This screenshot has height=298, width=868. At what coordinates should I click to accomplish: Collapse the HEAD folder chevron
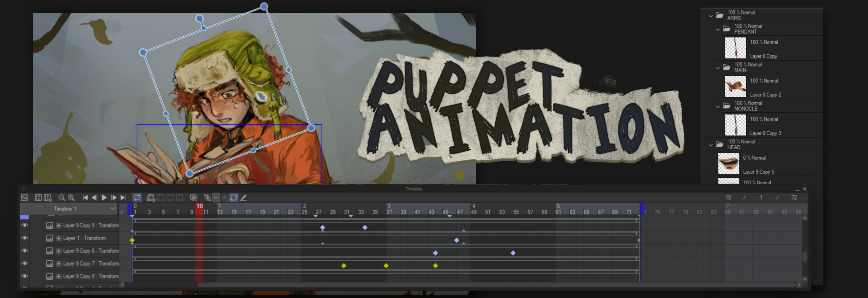click(x=711, y=145)
